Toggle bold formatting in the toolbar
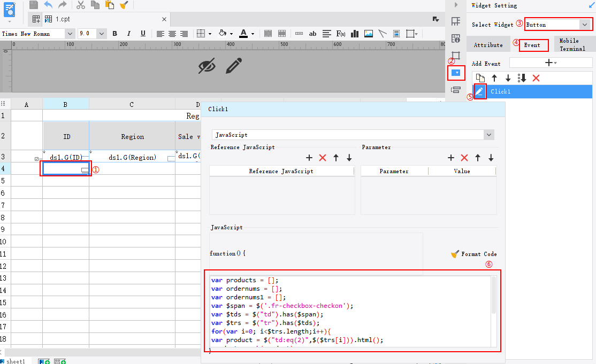The height and width of the screenshot is (364, 596). (x=114, y=33)
